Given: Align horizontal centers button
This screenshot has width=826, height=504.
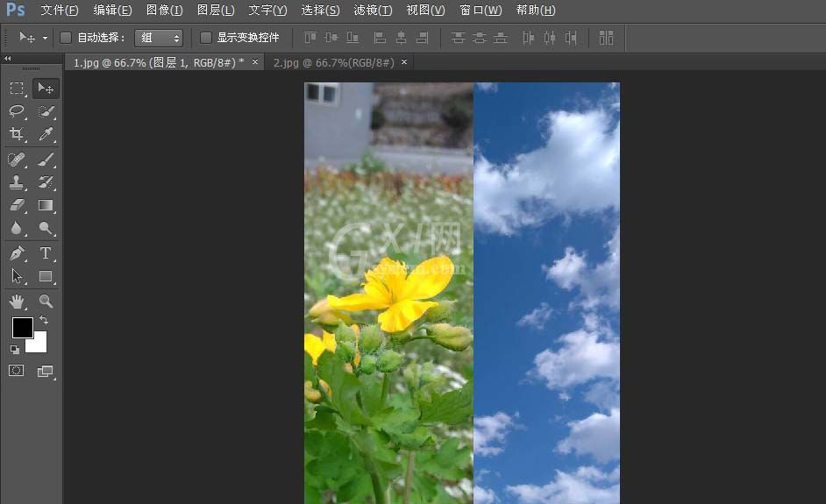Looking at the screenshot, I should pos(401,38).
